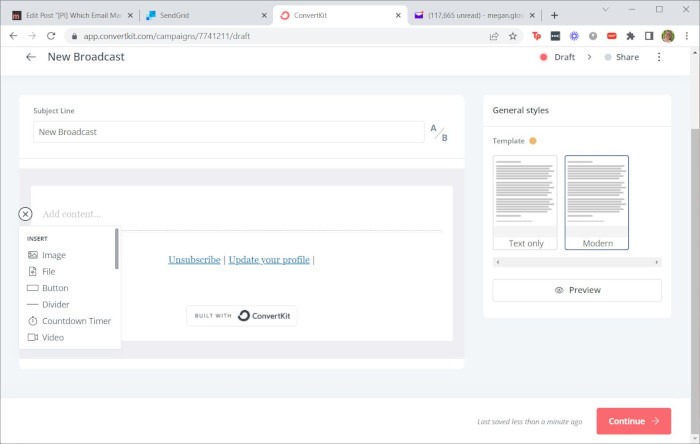Click the address bar URL

pos(167,36)
